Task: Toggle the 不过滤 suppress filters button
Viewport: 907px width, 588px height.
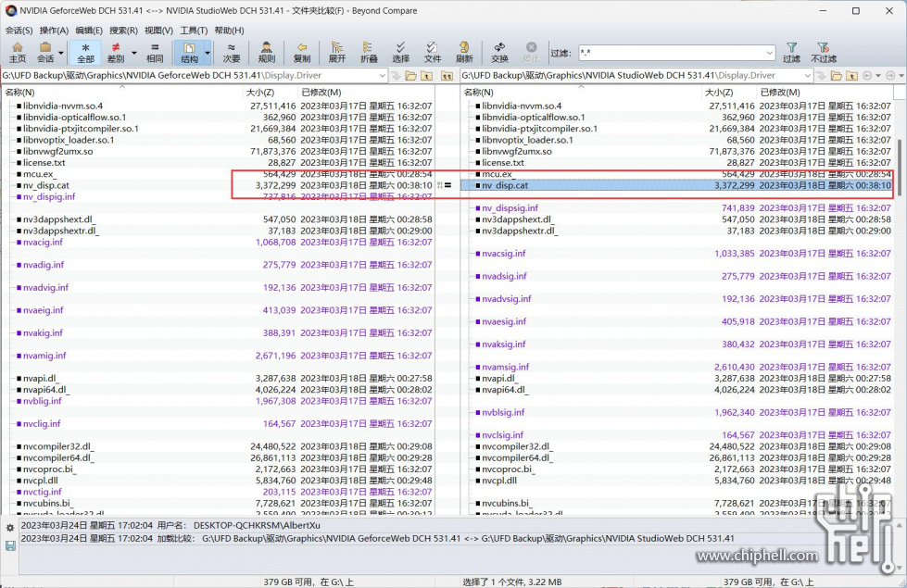Action: point(823,53)
